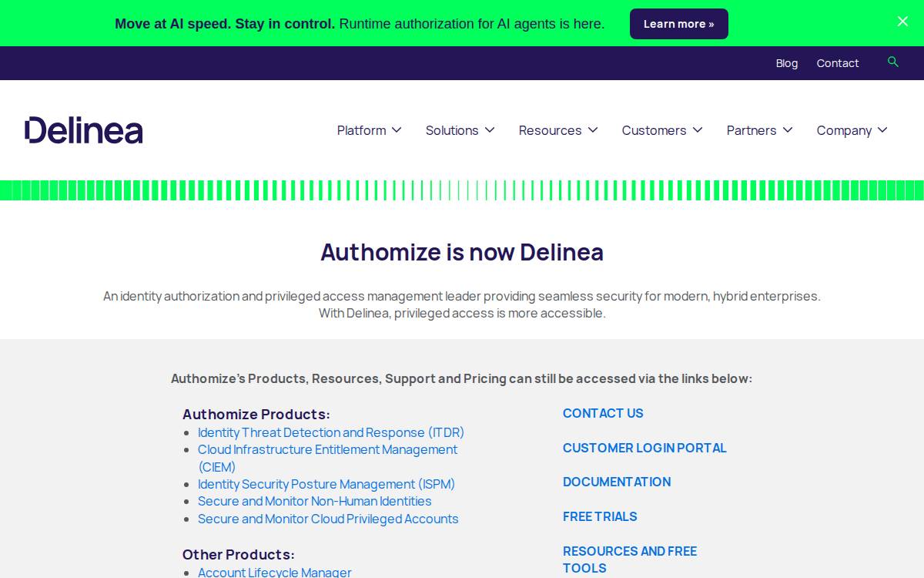The height and width of the screenshot is (578, 924).
Task: Open the DOCUMENTATION link
Action: click(617, 482)
